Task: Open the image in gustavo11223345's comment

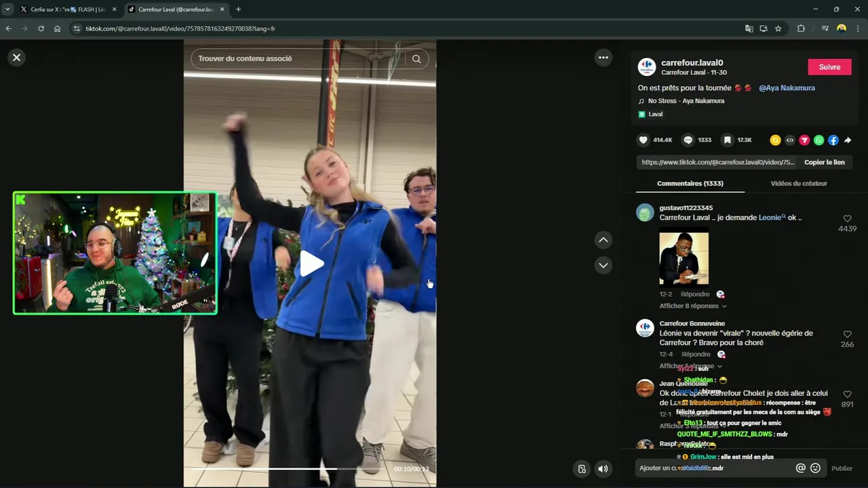Action: click(684, 259)
